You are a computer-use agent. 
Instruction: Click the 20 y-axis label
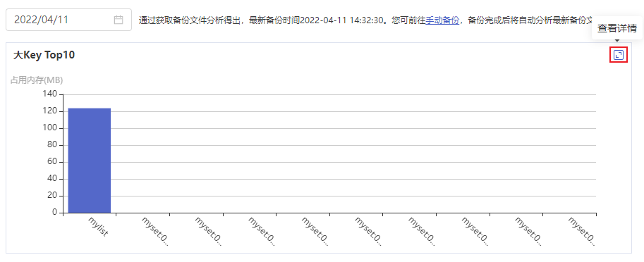click(53, 196)
